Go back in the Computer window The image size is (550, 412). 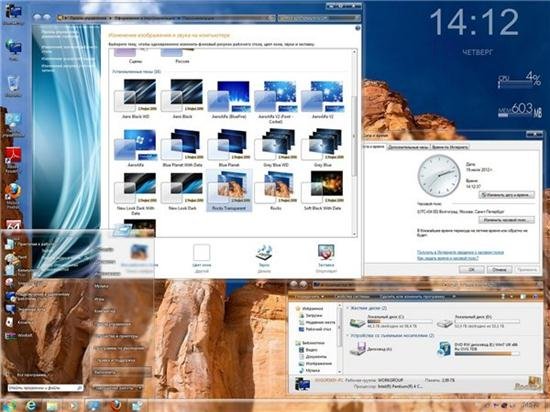[x=294, y=284]
